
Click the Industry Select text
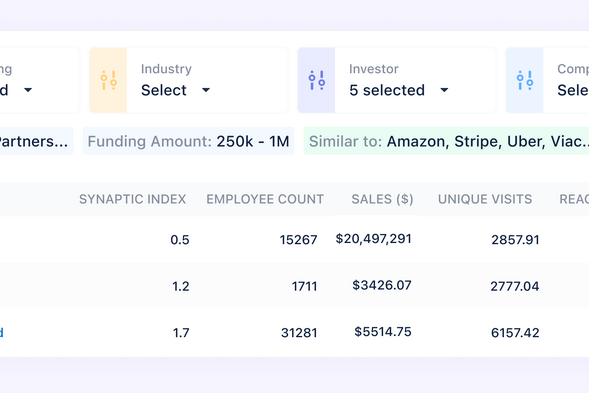(164, 90)
